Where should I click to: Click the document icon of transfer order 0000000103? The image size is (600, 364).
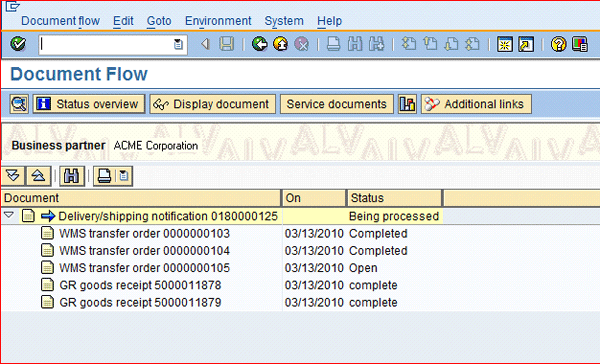point(47,233)
